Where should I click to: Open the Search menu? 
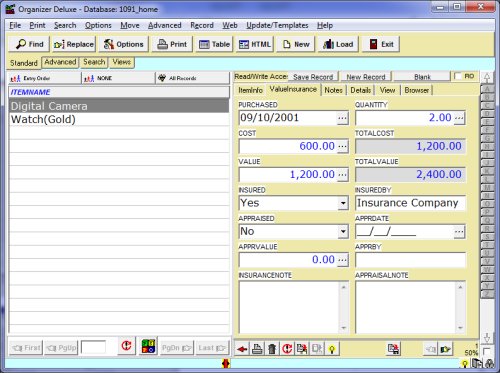point(65,25)
